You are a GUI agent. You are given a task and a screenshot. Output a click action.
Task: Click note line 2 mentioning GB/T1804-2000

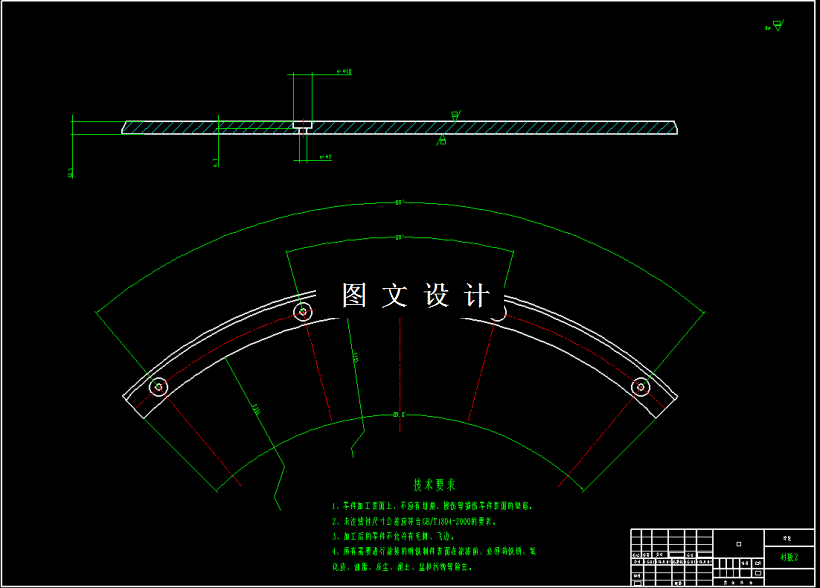click(414, 522)
